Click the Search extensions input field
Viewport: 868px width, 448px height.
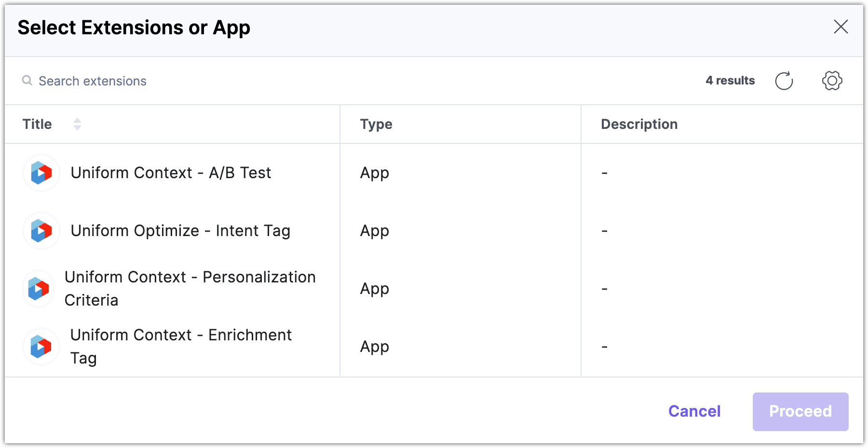[x=145, y=81]
